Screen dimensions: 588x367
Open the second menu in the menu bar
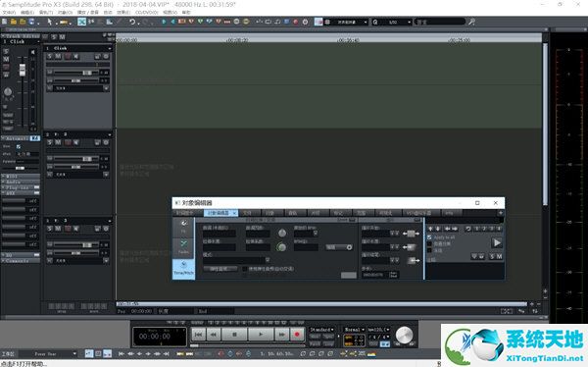tap(27, 12)
